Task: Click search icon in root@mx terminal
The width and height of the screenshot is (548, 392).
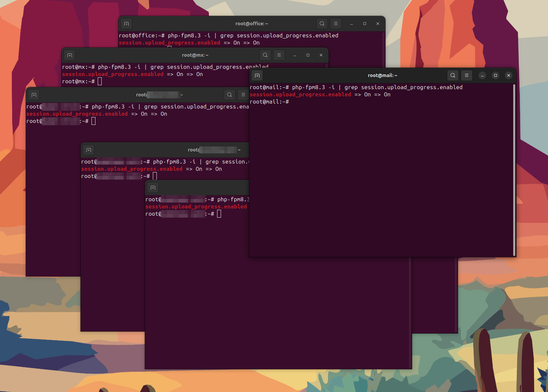Action: pyautogui.click(x=265, y=55)
